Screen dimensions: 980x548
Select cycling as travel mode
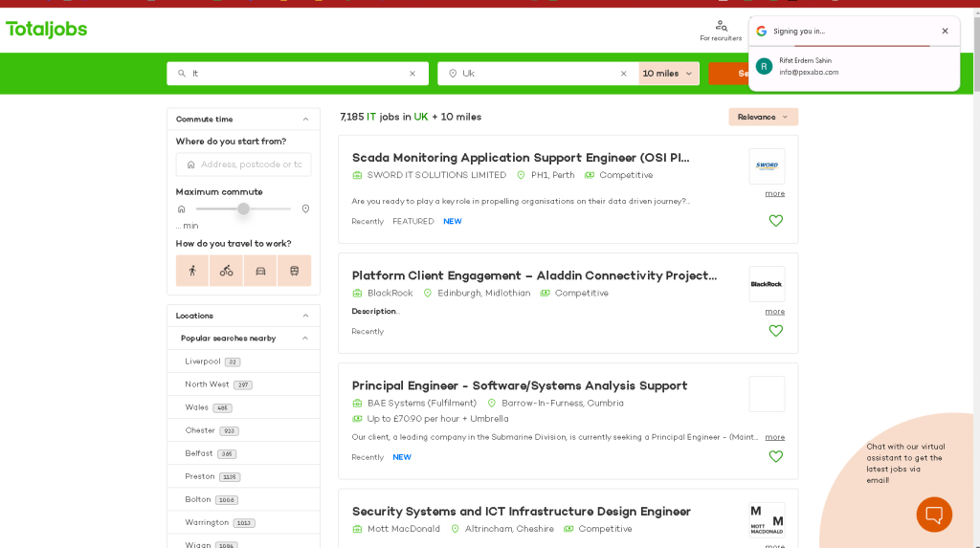[226, 271]
